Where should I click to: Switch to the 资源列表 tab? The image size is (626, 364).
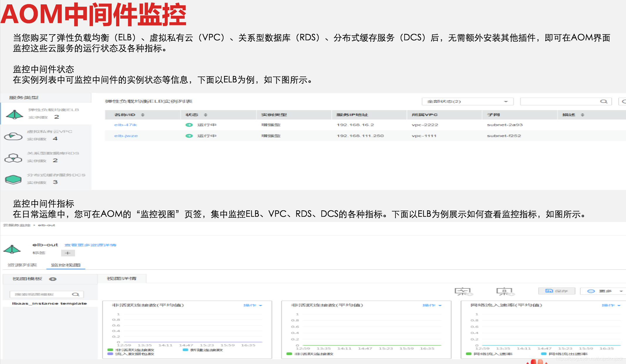pos(22,265)
